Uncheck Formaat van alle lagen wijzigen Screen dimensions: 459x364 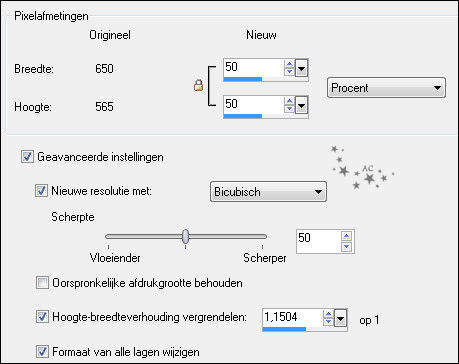pyautogui.click(x=42, y=351)
